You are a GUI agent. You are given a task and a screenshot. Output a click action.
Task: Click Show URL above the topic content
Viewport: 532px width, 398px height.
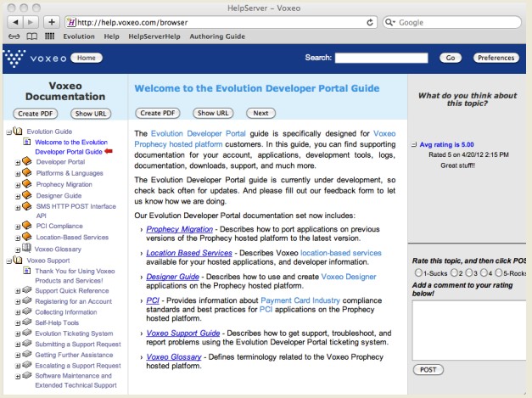pos(213,113)
